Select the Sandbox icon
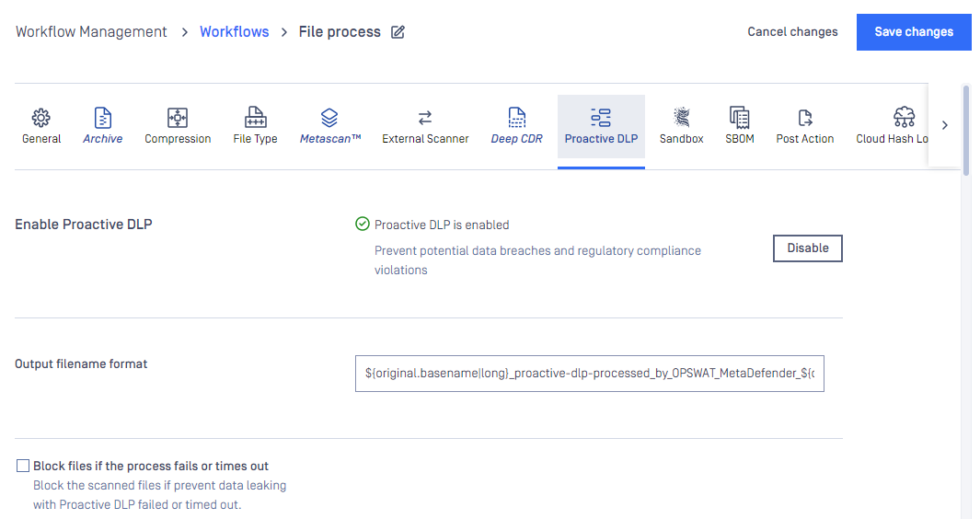Image resolution: width=980 pixels, height=519 pixels. tap(681, 118)
